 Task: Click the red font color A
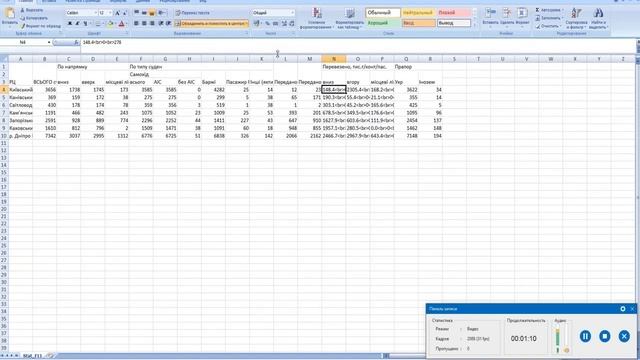click(121, 24)
